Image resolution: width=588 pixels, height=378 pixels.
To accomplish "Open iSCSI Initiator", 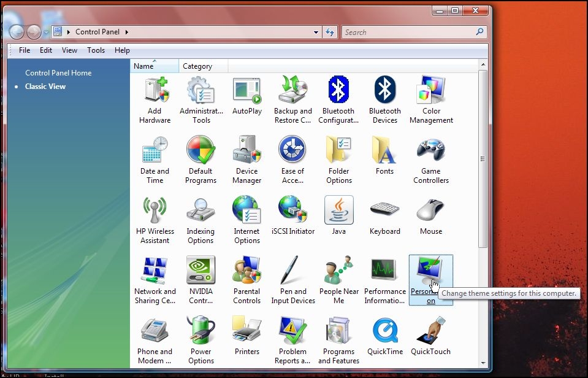I will pyautogui.click(x=293, y=216).
